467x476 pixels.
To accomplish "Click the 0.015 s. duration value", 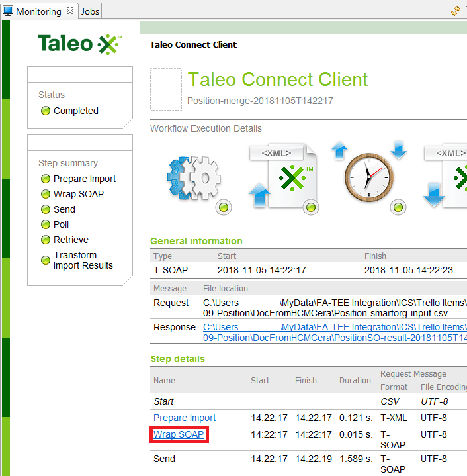I will pos(356,434).
